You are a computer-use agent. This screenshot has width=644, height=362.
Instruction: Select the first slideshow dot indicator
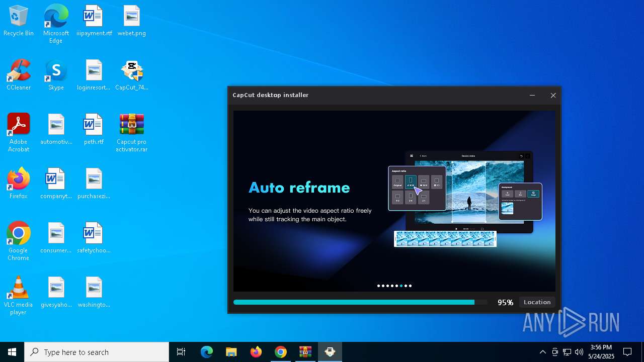click(x=378, y=286)
